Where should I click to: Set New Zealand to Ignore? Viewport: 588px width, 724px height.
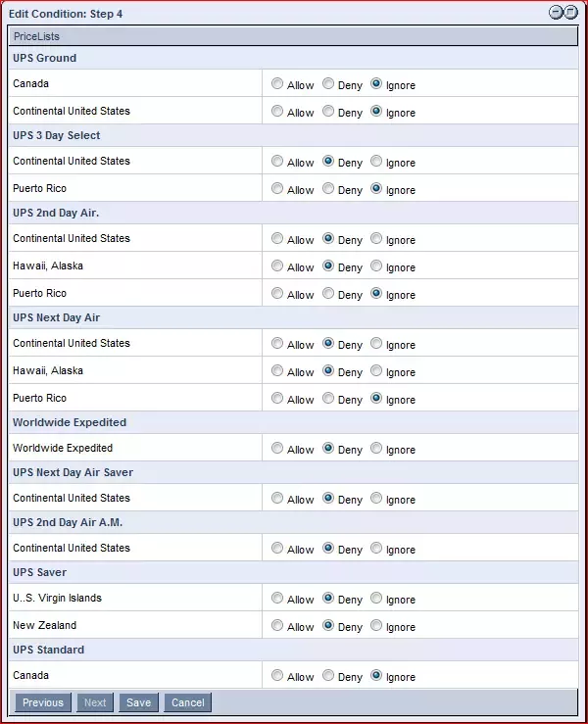376,625
